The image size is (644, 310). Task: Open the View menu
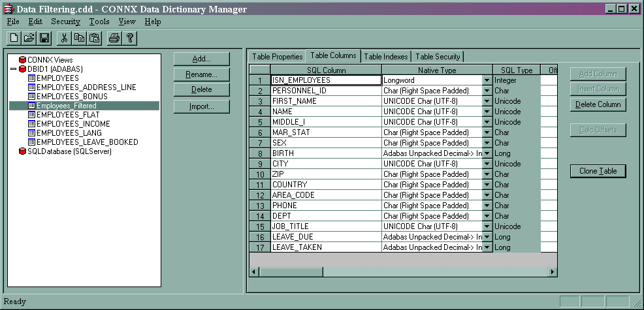(127, 22)
